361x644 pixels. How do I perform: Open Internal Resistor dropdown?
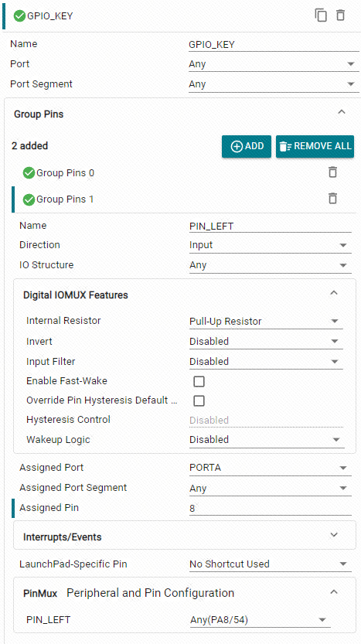point(266,321)
